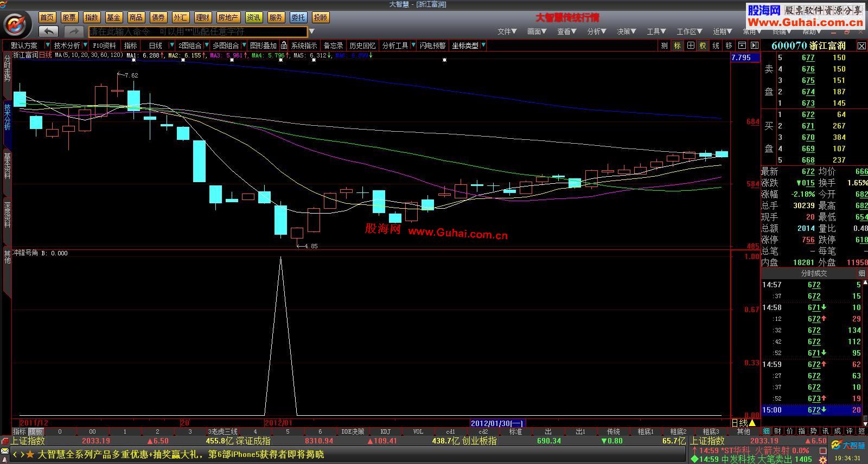Click the 历史回忆 toolbar item

[362, 46]
